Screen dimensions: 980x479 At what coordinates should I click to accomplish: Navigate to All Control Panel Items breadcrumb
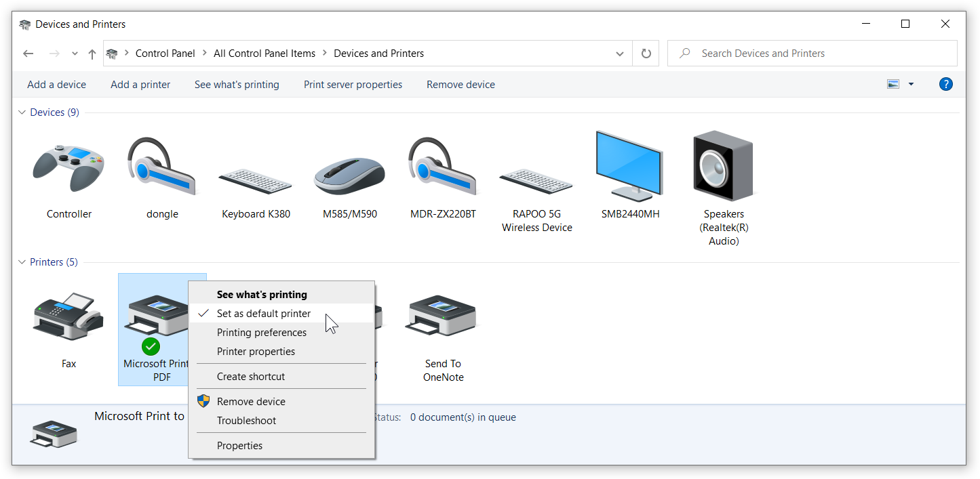pos(264,54)
